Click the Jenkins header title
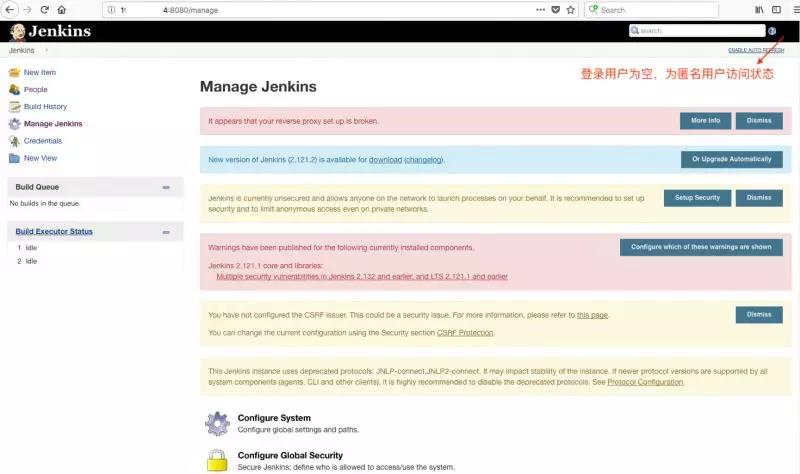 [x=60, y=31]
